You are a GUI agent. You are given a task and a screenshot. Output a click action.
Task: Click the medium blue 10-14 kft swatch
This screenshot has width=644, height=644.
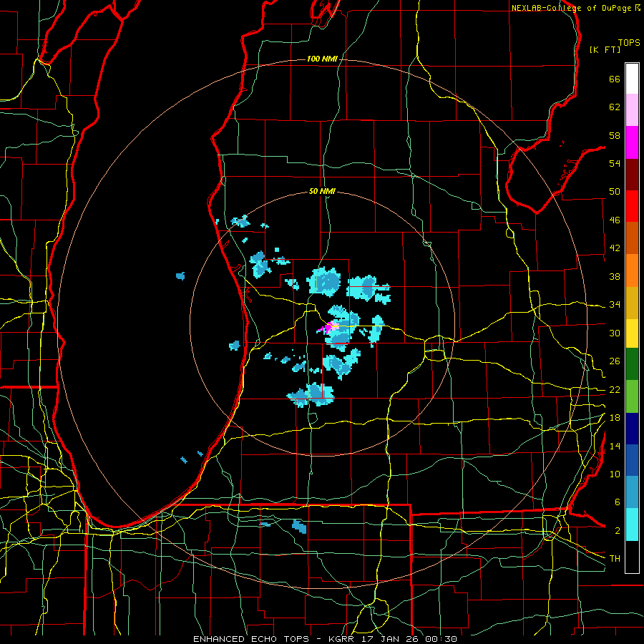pyautogui.click(x=632, y=460)
